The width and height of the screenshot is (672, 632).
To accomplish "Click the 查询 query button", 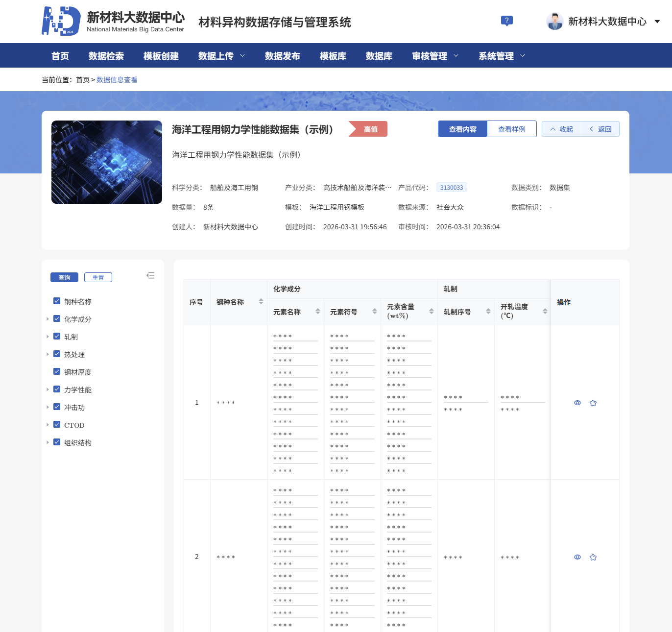I will 64,277.
